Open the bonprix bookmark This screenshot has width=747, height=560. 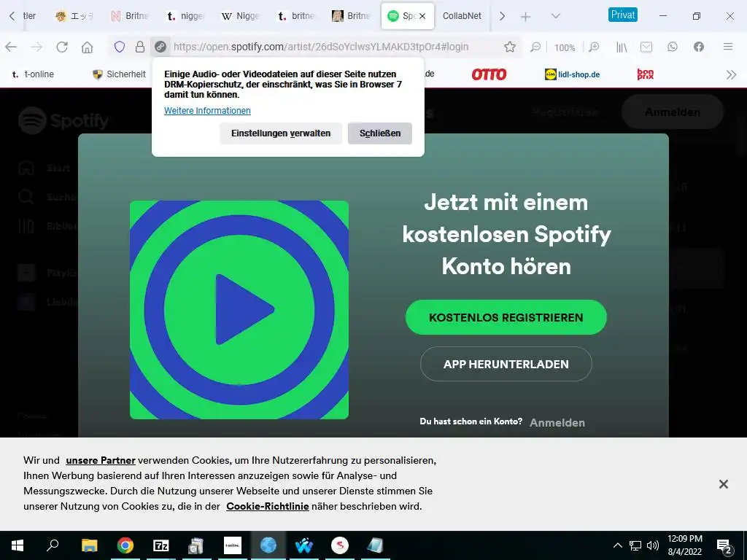[645, 74]
